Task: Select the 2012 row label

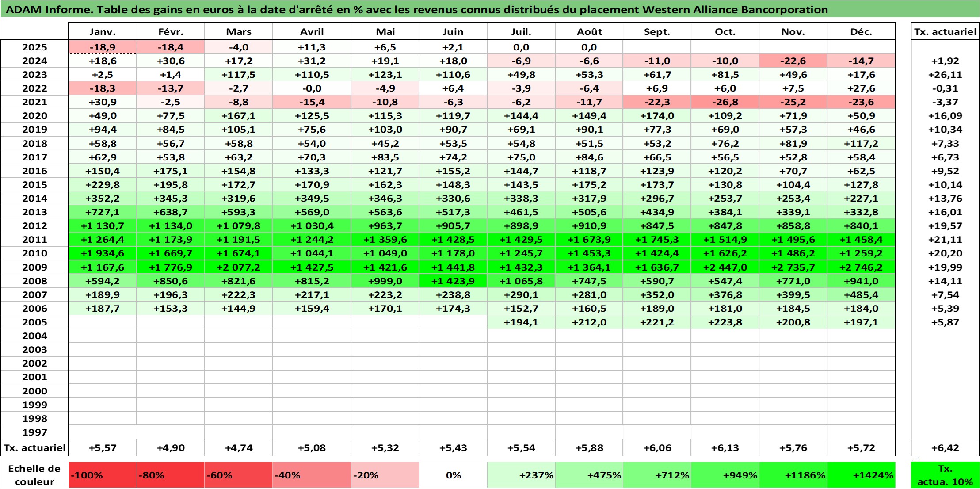Action: pos(34,226)
